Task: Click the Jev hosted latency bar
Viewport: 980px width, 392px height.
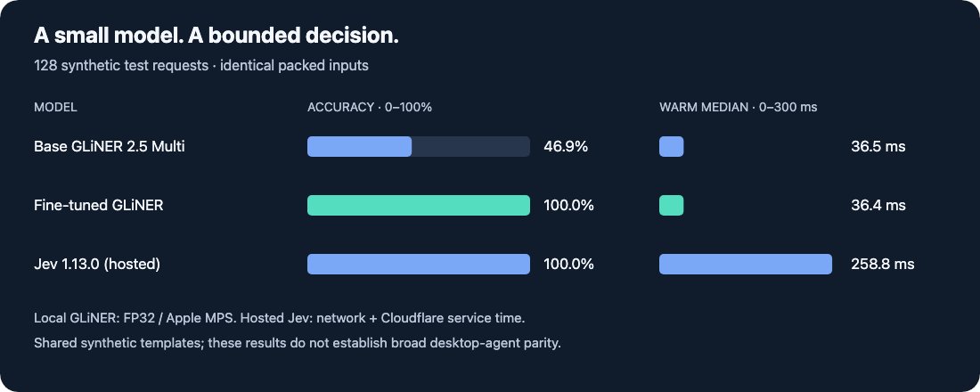Action: [x=746, y=264]
